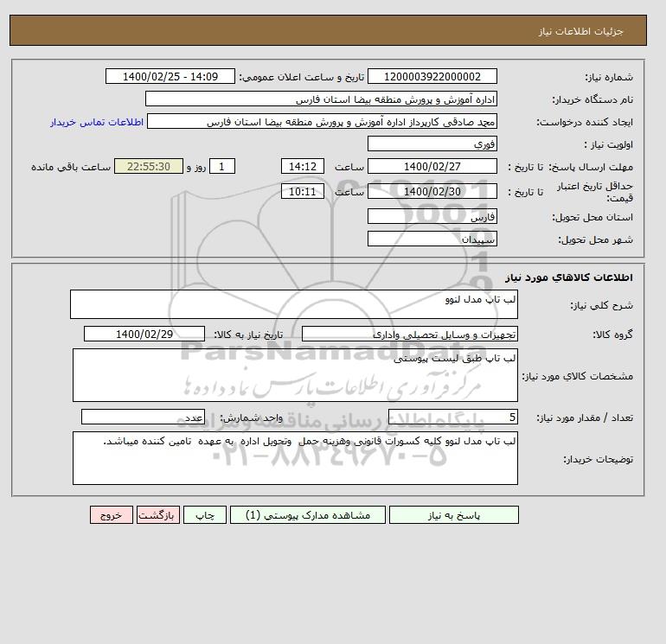Click the شرح کلی نیاز text area
Image resolution: width=666 pixels, height=644 pixels.
(294, 304)
